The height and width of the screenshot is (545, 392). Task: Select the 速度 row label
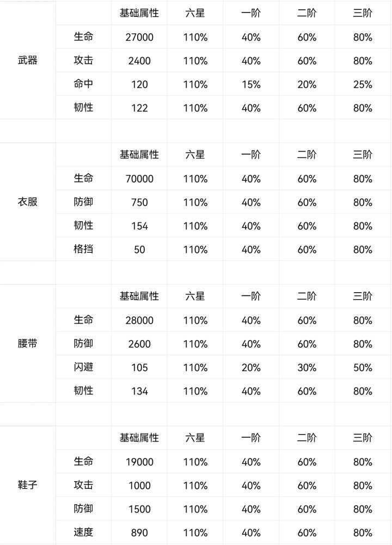84,532
